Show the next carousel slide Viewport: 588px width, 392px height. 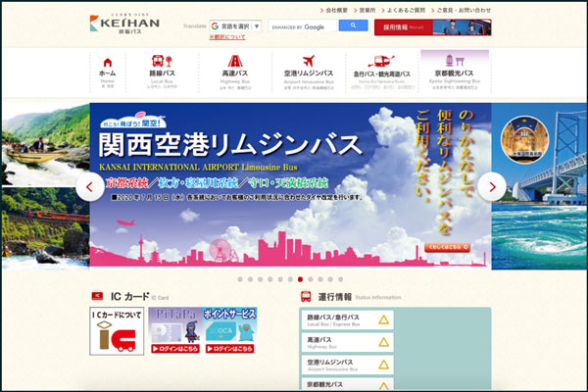[x=492, y=185]
